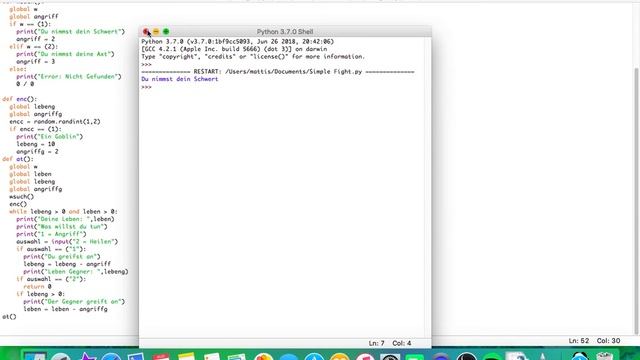Image resolution: width=640 pixels, height=360 pixels.
Task: Click code line 'lebeng = 10'
Action: click(35, 144)
